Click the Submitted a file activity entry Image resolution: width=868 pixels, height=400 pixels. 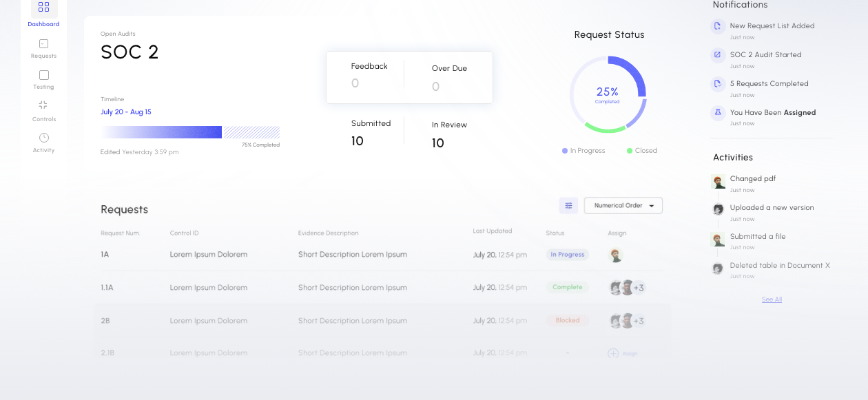click(758, 237)
